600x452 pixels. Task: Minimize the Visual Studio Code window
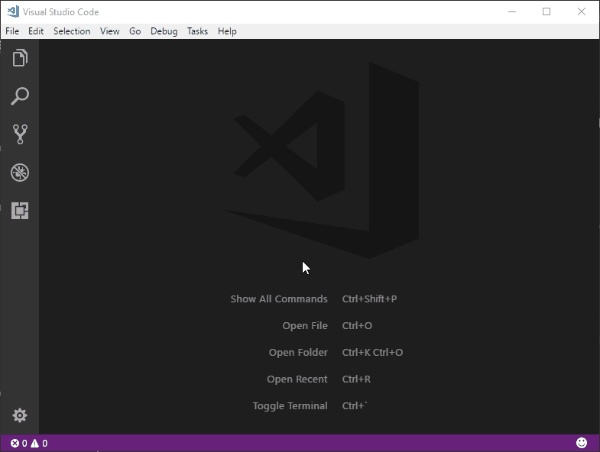click(x=512, y=11)
